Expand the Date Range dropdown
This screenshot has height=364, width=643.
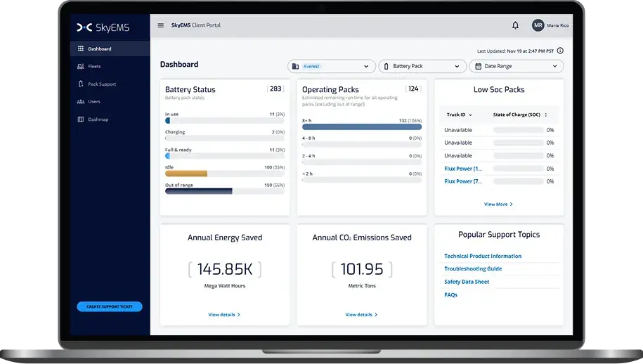517,66
